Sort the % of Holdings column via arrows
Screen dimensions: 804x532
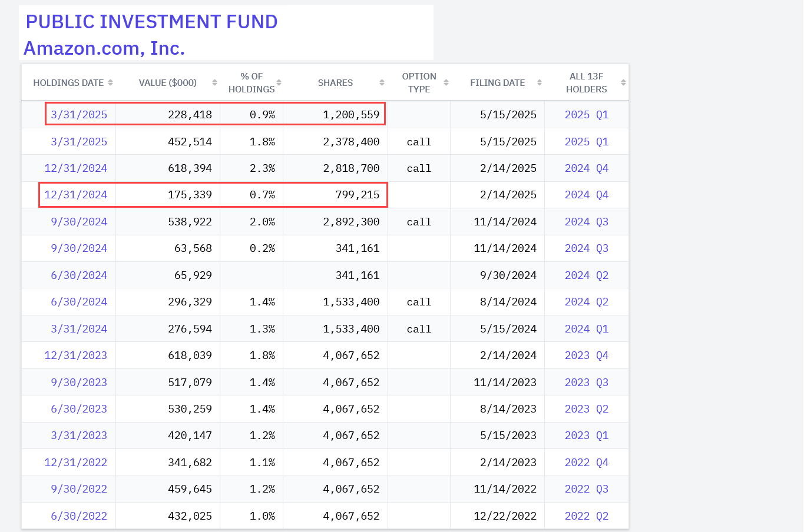tap(279, 83)
